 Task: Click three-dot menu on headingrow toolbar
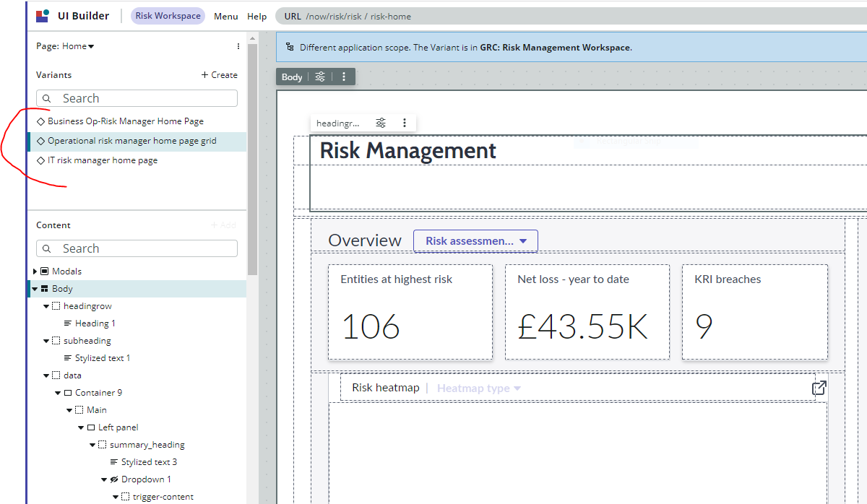click(x=404, y=123)
